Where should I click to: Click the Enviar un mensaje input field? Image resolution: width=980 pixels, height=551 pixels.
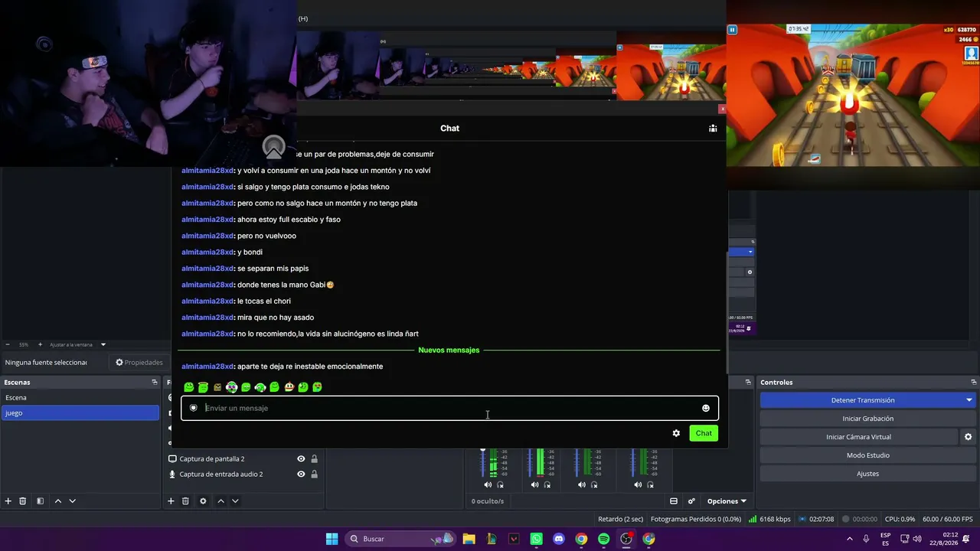point(449,408)
